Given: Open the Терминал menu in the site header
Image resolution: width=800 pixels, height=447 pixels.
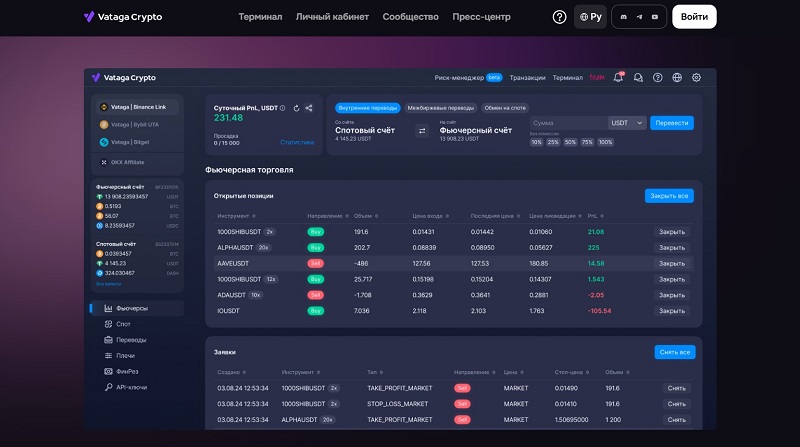Looking at the screenshot, I should pyautogui.click(x=260, y=17).
